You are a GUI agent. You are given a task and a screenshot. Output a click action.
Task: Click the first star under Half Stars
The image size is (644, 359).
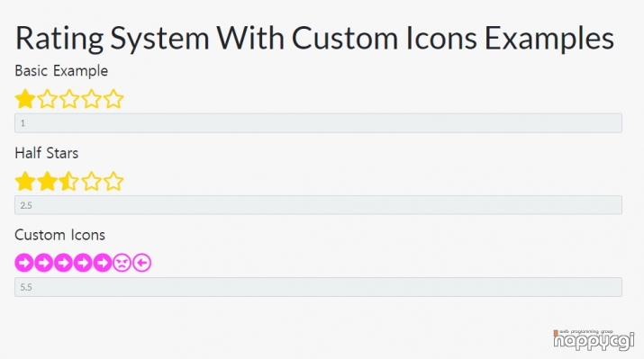point(25,182)
